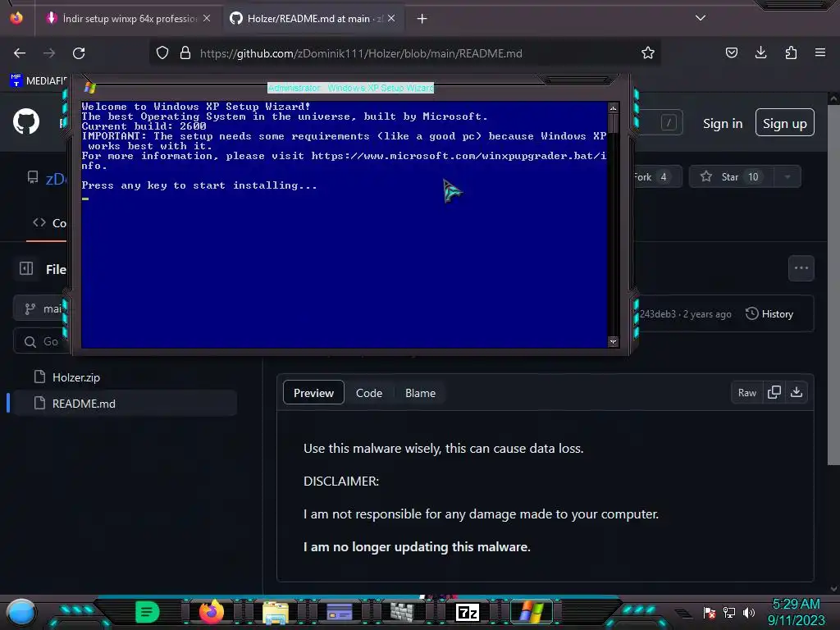Switch to the Code view tab
840x630 pixels.
click(x=369, y=393)
